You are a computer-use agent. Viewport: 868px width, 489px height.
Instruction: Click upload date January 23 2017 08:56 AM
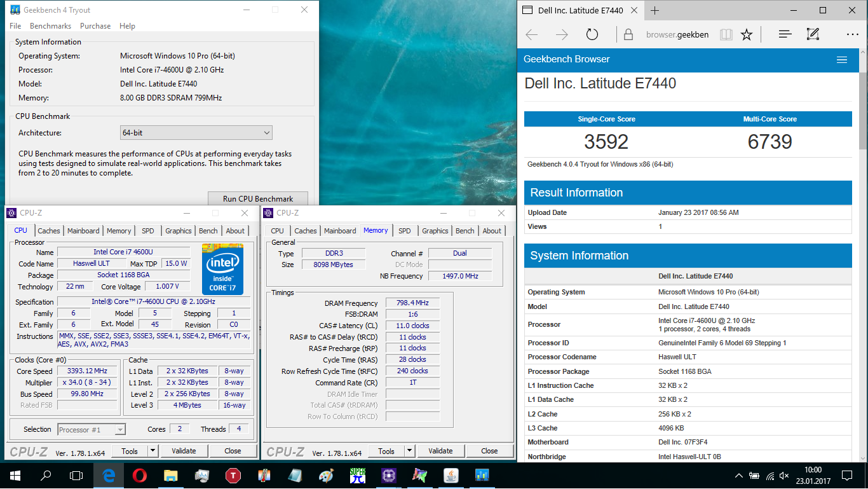(x=698, y=212)
